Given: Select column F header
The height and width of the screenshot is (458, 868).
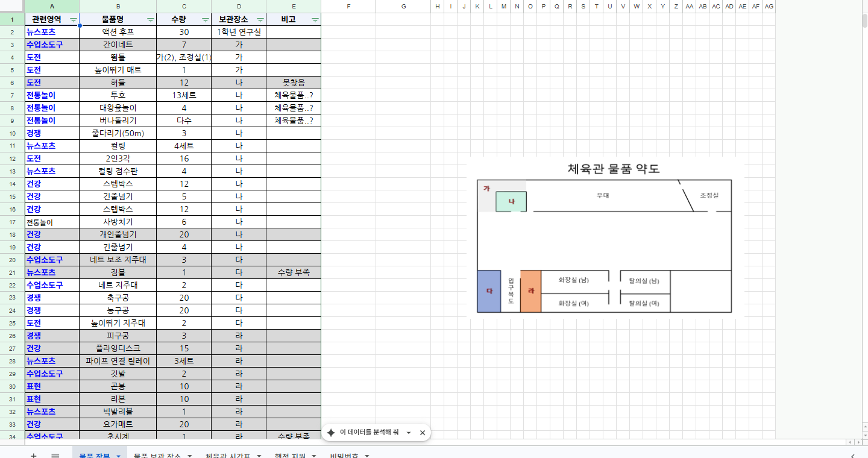Looking at the screenshot, I should (x=348, y=6).
